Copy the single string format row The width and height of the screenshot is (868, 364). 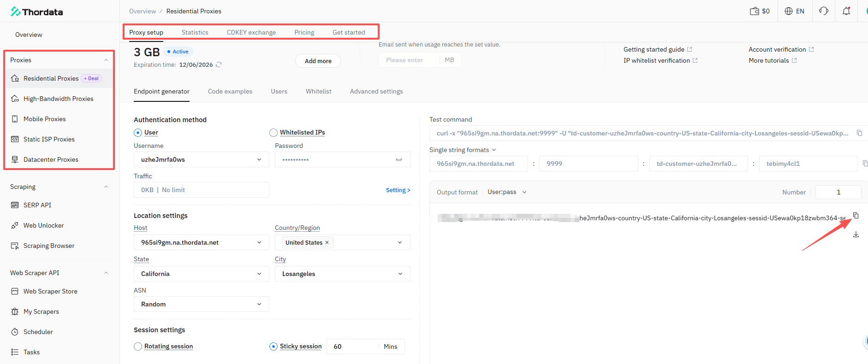click(x=865, y=164)
